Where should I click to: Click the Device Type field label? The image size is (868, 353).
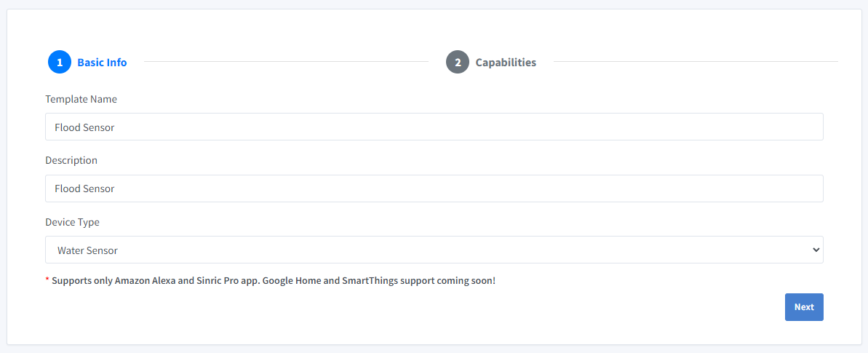tap(72, 222)
